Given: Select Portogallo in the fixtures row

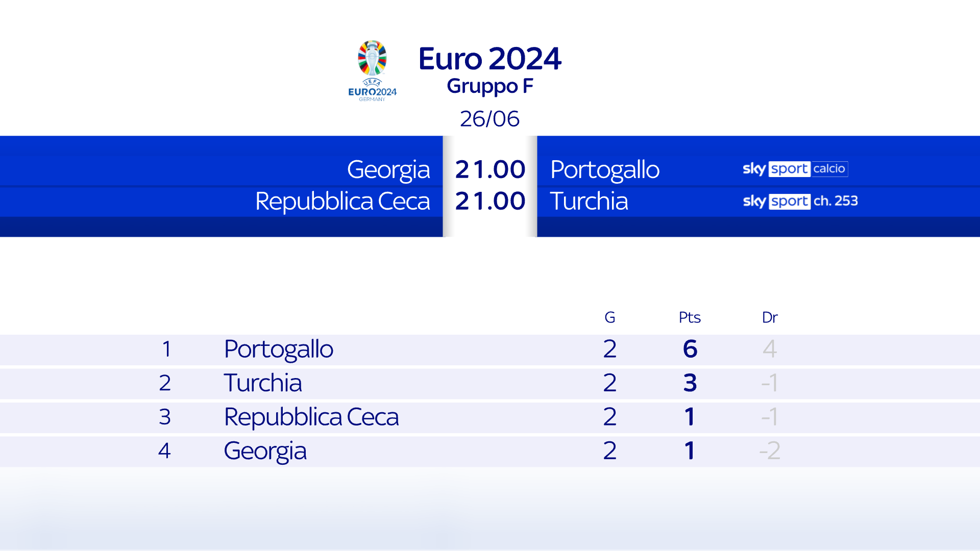Looking at the screenshot, I should tap(604, 169).
